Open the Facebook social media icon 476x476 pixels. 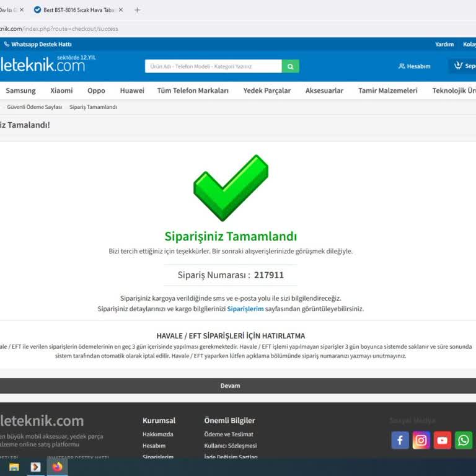coord(400,440)
